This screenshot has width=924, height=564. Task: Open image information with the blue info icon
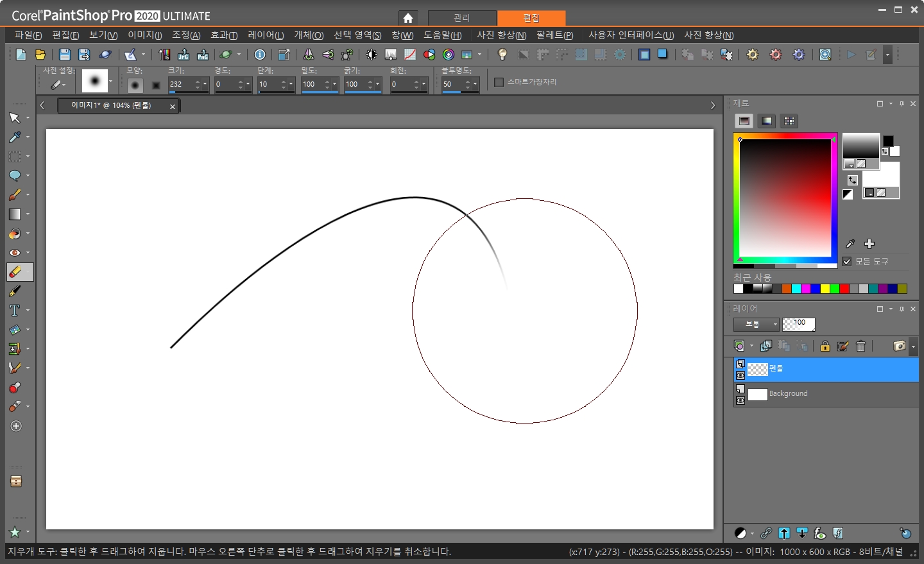(260, 55)
